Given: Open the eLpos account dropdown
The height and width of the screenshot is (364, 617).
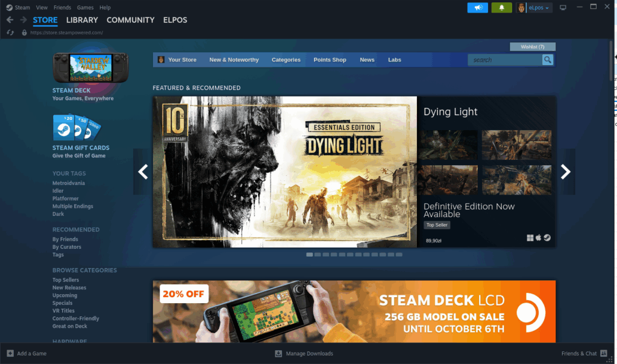Looking at the screenshot, I should pos(539,7).
